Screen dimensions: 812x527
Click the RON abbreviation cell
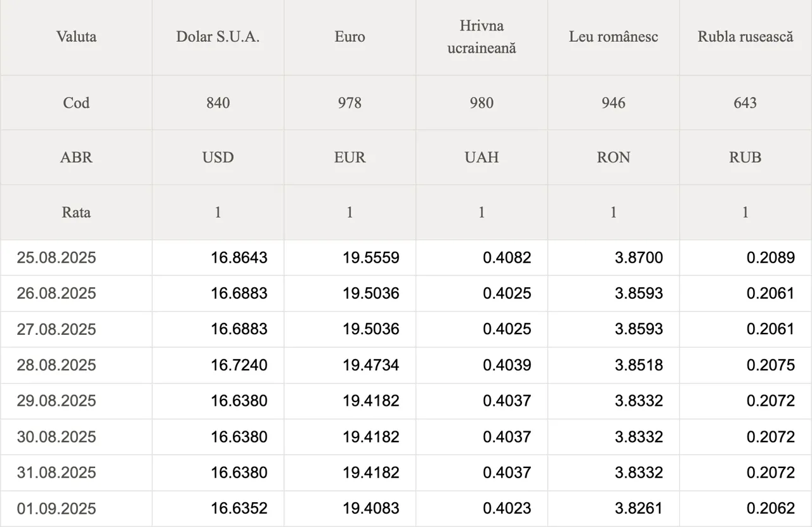coord(613,157)
